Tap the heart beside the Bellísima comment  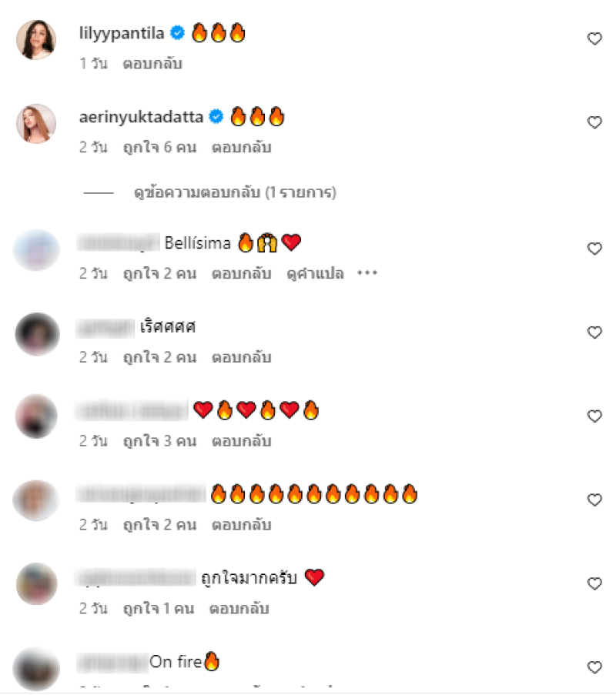pos(594,249)
